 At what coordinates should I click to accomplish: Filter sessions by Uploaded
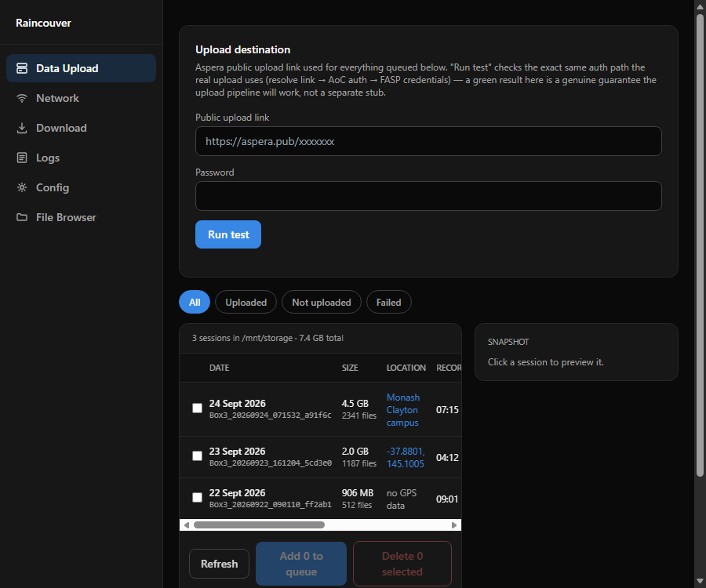point(246,302)
